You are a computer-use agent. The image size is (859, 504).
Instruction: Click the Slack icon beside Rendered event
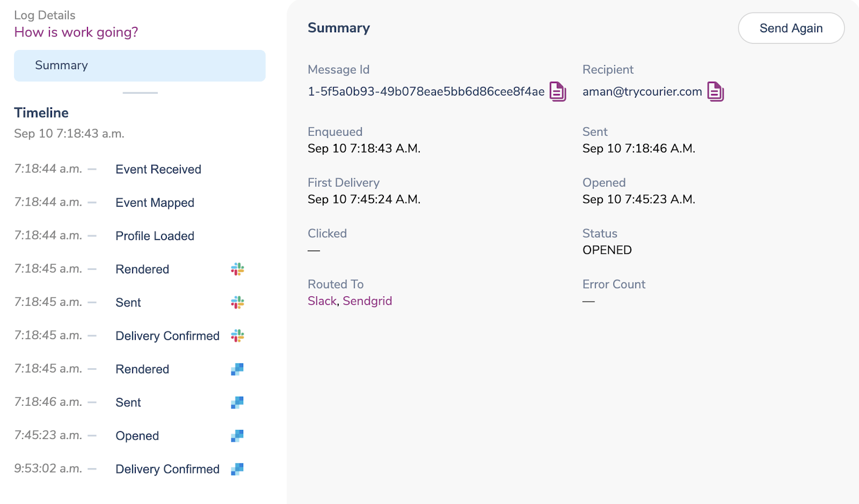point(238,269)
